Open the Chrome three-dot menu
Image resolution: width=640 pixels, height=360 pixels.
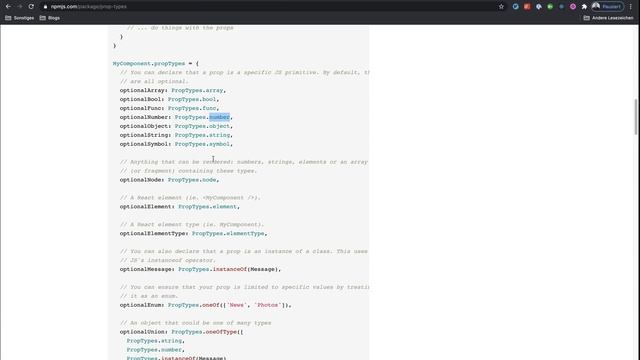[x=631, y=7]
